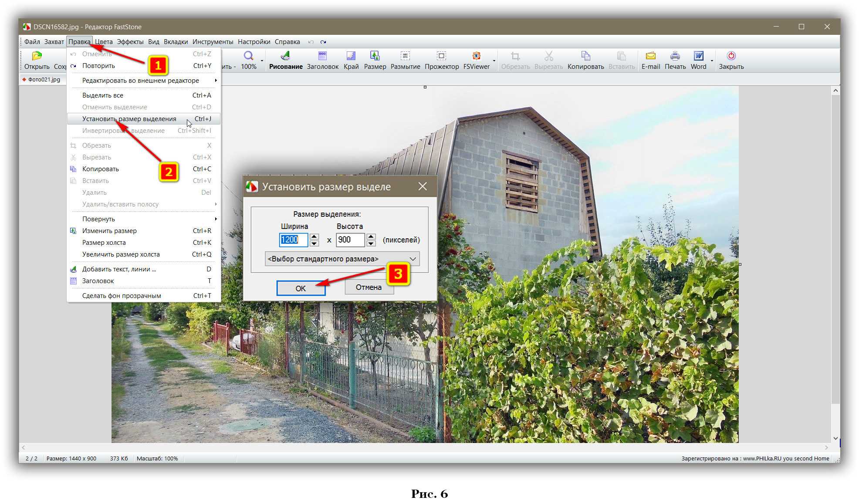Confirm selection size with OK button

point(301,288)
